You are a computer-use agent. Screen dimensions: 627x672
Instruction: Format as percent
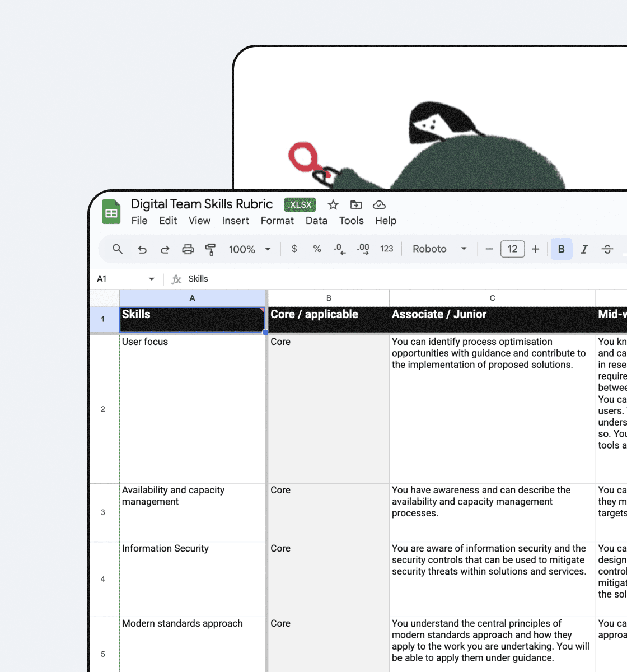coord(317,249)
